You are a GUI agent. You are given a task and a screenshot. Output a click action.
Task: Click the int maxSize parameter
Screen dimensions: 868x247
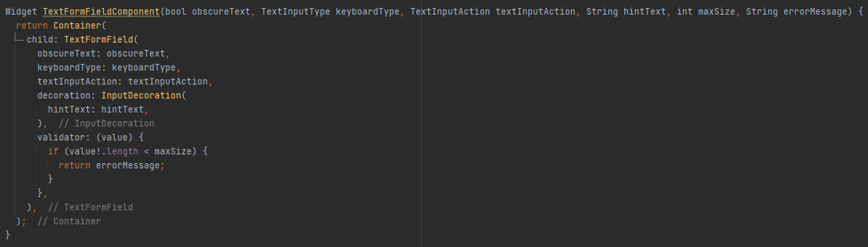point(705,12)
